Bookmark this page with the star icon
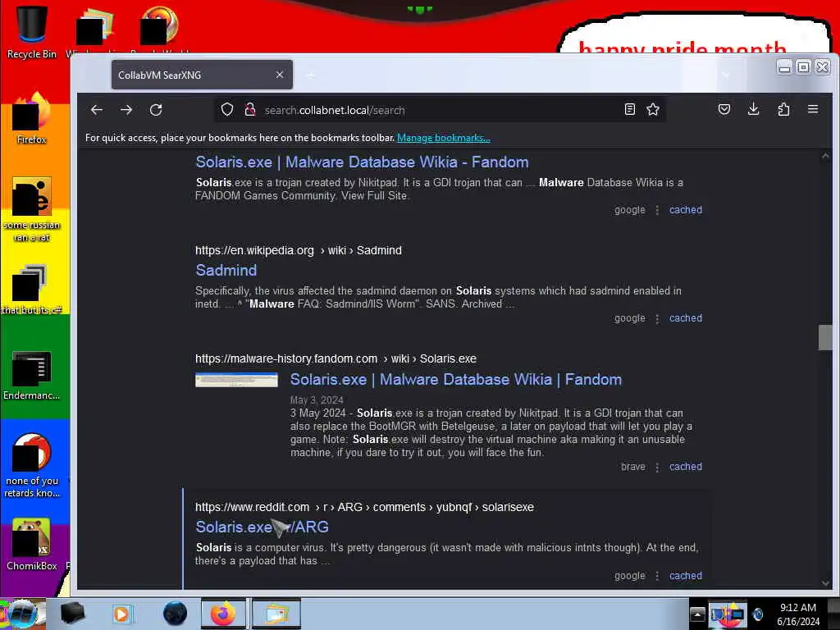The image size is (840, 630). pyautogui.click(x=652, y=109)
